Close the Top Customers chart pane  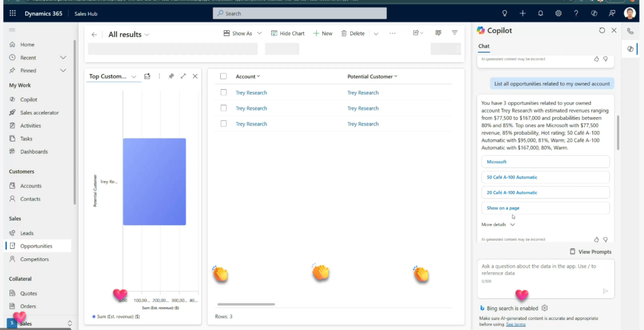(x=195, y=76)
